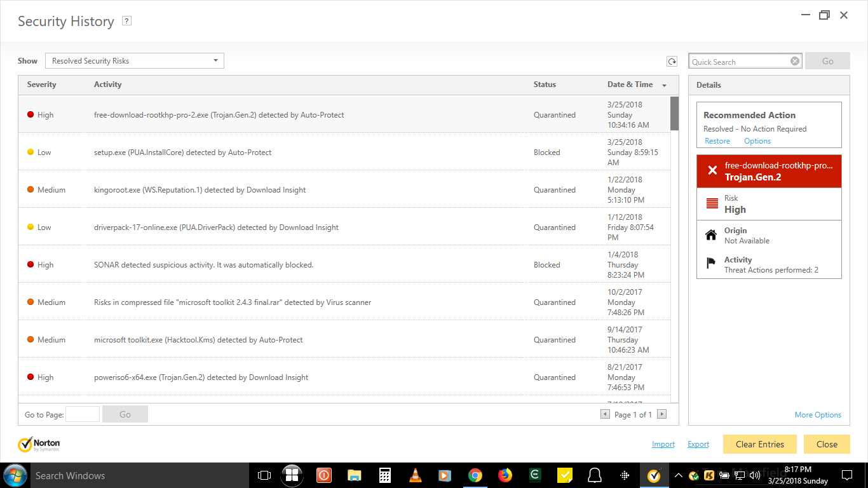Viewport: 868px width, 488px height.
Task: Click the Restore link under Recommended Action
Action: pyautogui.click(x=717, y=141)
